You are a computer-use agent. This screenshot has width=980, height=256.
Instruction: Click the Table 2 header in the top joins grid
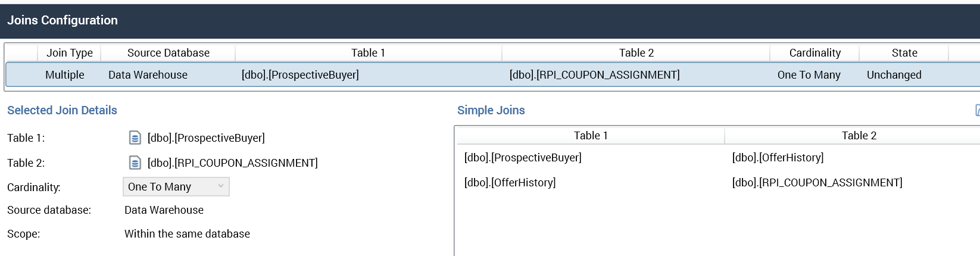click(636, 53)
